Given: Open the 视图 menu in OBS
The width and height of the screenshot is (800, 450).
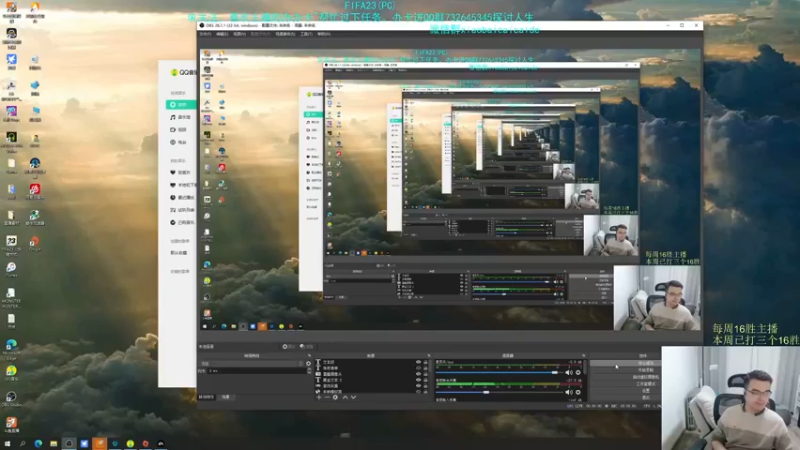Looking at the screenshot, I should 239,34.
